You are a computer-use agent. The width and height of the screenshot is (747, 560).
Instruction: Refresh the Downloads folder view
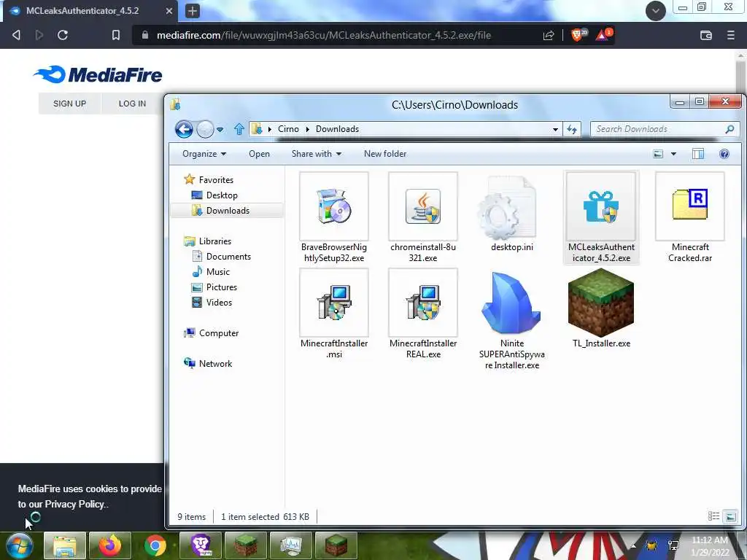click(x=572, y=129)
